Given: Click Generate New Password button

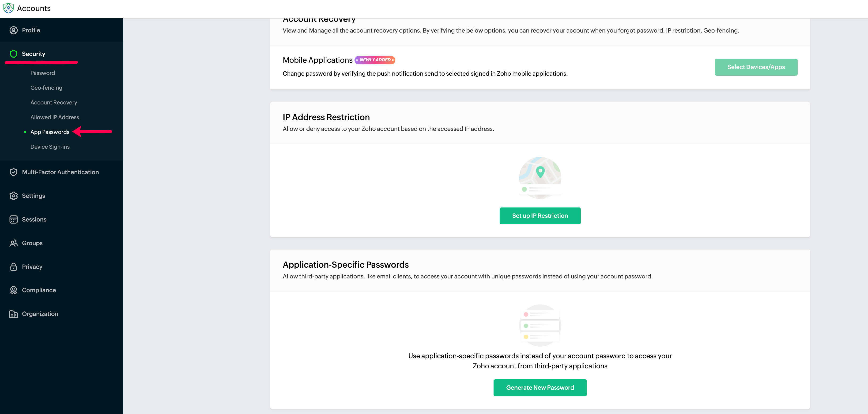Looking at the screenshot, I should pyautogui.click(x=540, y=388).
